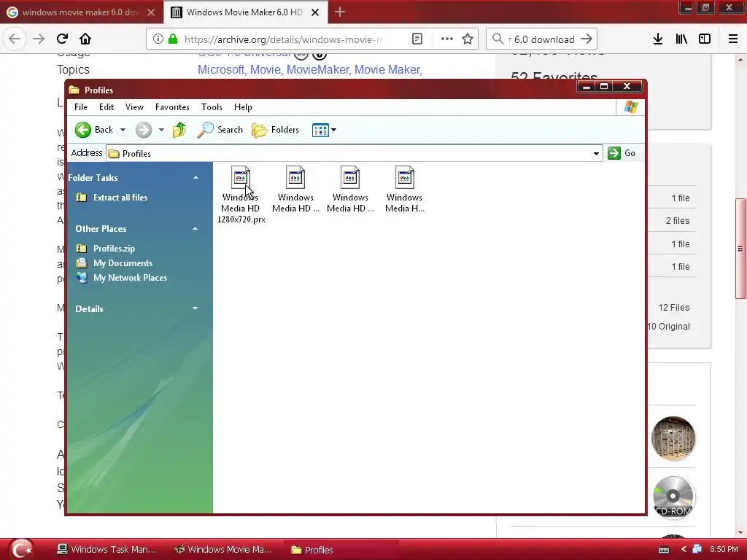747x560 pixels.
Task: Click the Microsoft topic link
Action: (221, 69)
